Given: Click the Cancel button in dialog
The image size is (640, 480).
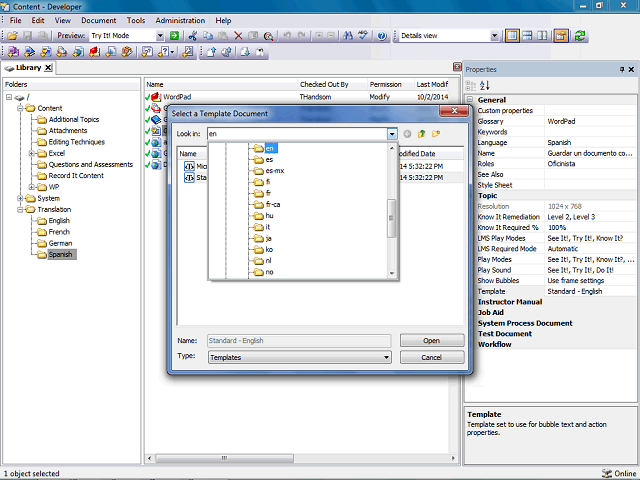Looking at the screenshot, I should pos(432,357).
